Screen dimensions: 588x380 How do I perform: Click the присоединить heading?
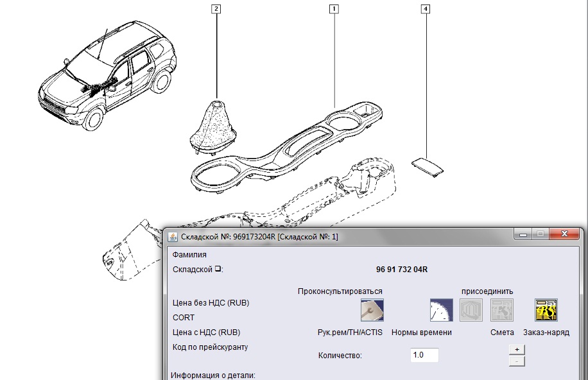click(x=487, y=291)
